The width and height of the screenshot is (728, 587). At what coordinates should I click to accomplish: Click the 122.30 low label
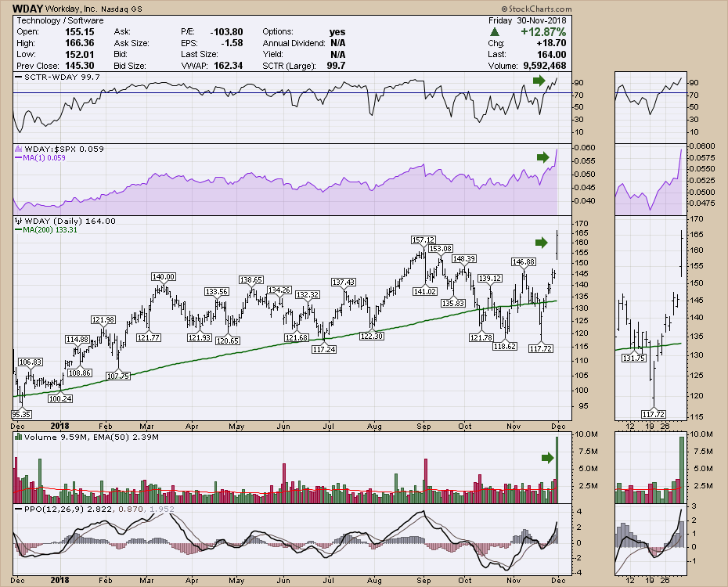click(x=371, y=336)
